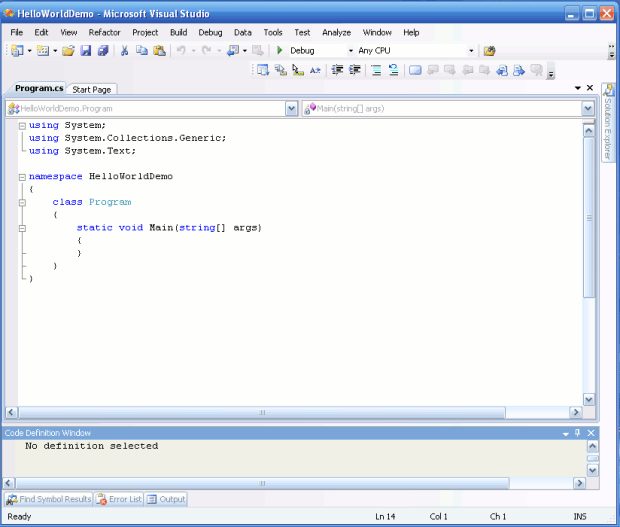The image size is (620, 527).
Task: Click the next bookmark in document icon
Action: tap(519, 70)
